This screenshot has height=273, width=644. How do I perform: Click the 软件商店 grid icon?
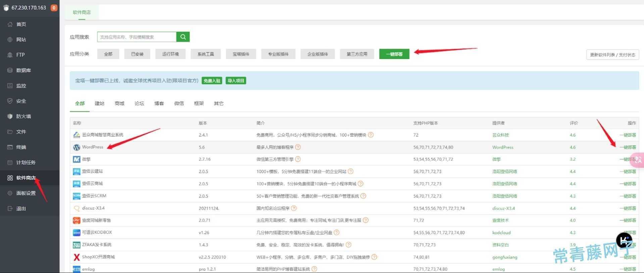tap(10, 178)
